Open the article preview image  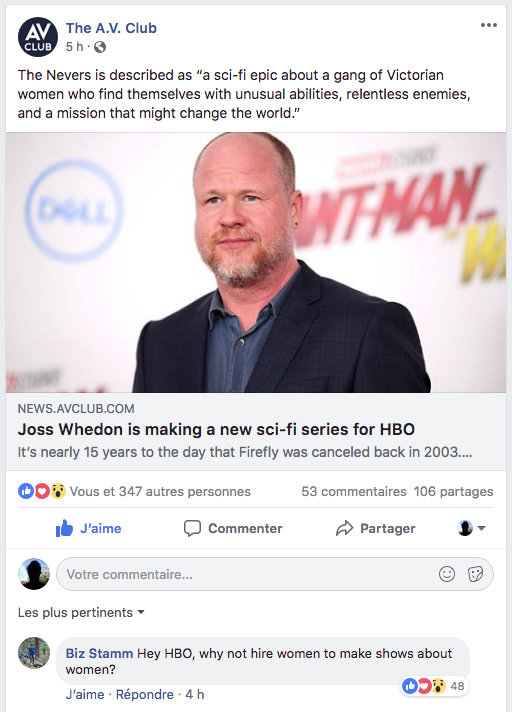(x=256, y=262)
